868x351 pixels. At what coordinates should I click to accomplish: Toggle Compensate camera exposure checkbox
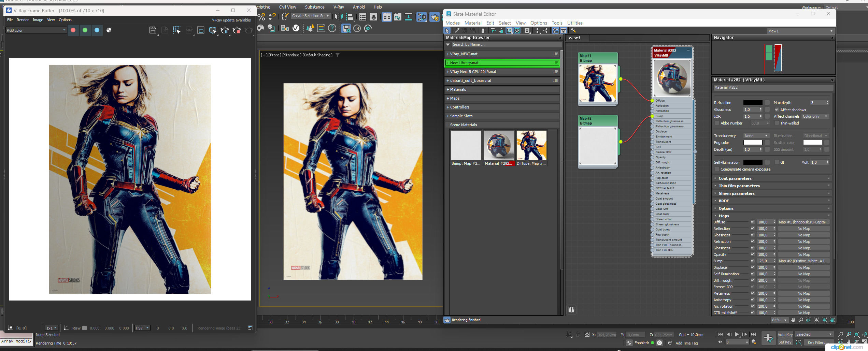(x=717, y=169)
